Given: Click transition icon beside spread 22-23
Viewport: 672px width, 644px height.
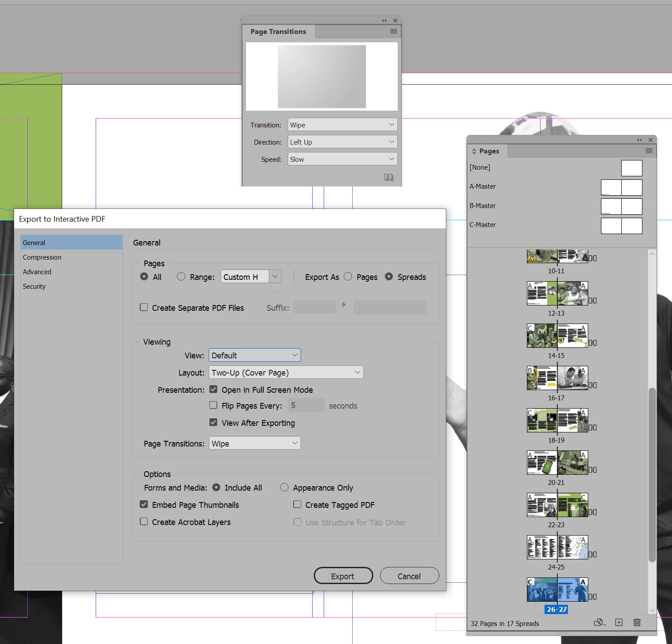Looking at the screenshot, I should click(x=593, y=512).
